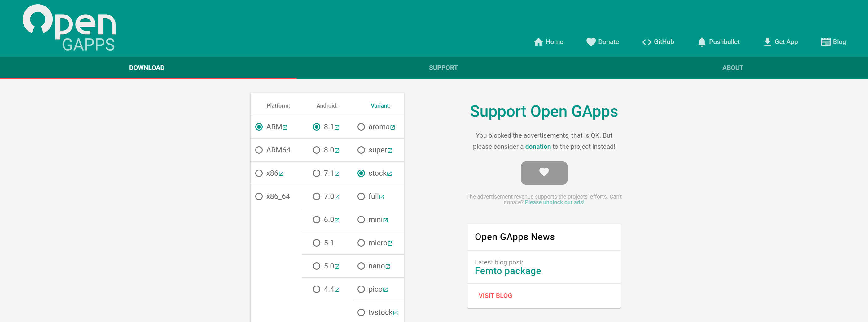Open the external link icon next to aroma
The image size is (868, 322).
pos(392,127)
